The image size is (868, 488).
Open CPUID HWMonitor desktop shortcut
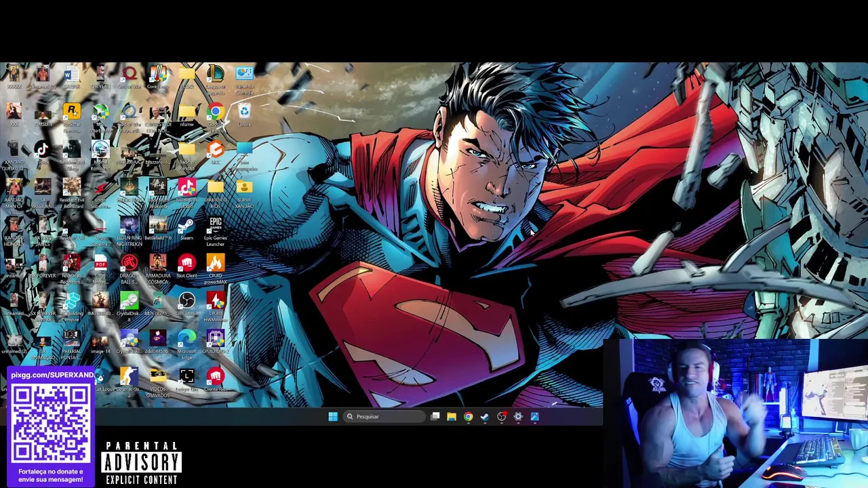click(216, 307)
